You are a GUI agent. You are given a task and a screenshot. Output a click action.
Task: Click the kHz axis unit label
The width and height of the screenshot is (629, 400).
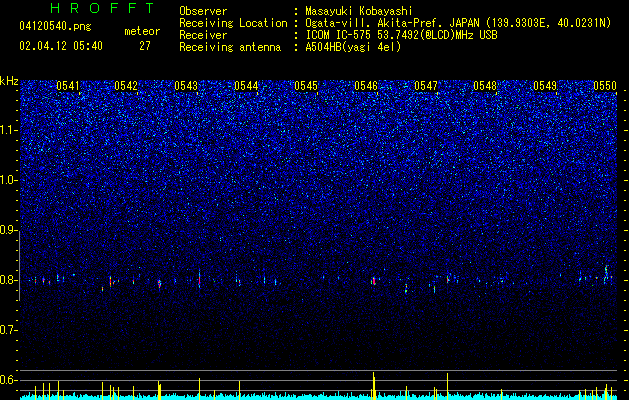(9, 81)
